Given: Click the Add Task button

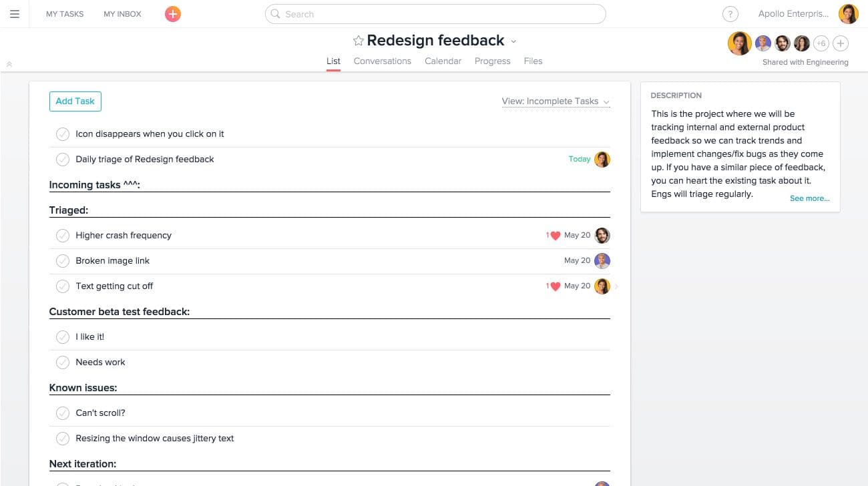Looking at the screenshot, I should (x=75, y=101).
